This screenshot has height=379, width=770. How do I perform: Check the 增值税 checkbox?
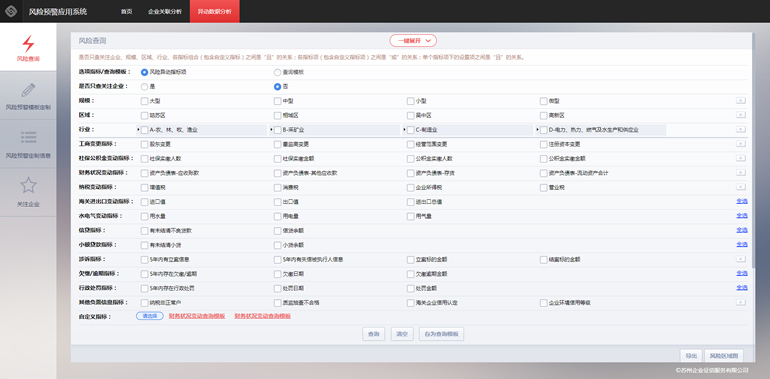point(144,188)
